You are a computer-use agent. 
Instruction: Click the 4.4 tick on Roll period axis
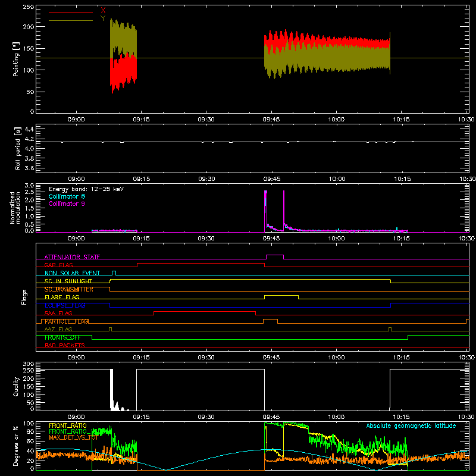29,129
